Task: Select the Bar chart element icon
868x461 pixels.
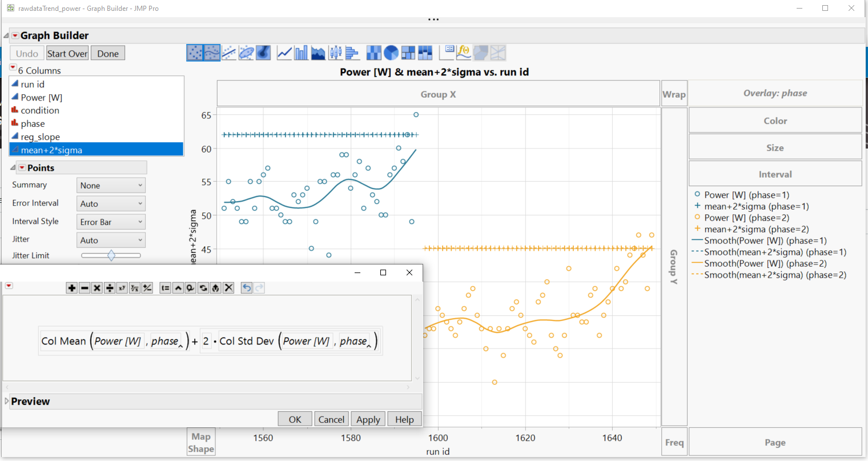Action: (301, 52)
